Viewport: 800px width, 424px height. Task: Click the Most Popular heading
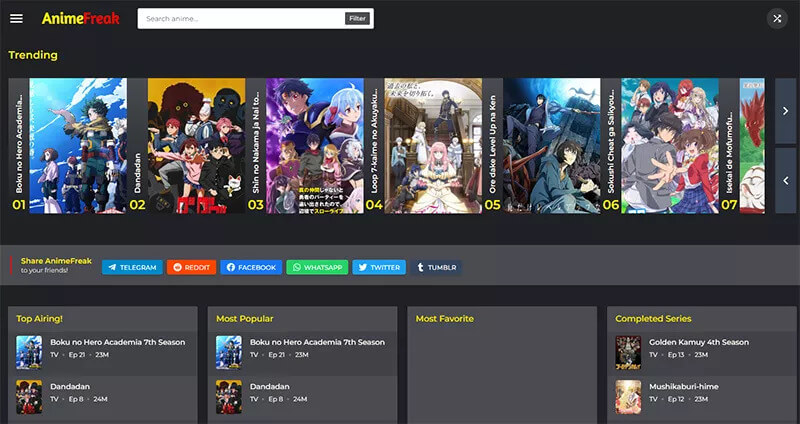[x=245, y=318]
